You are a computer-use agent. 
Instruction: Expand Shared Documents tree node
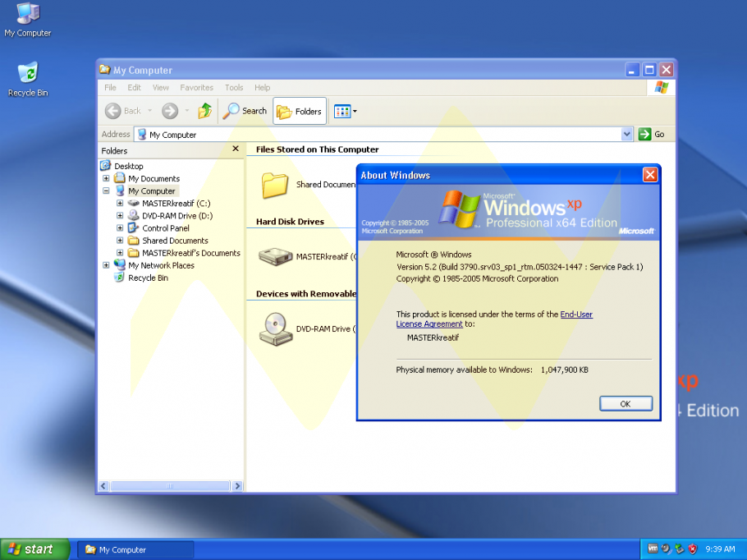tap(120, 241)
